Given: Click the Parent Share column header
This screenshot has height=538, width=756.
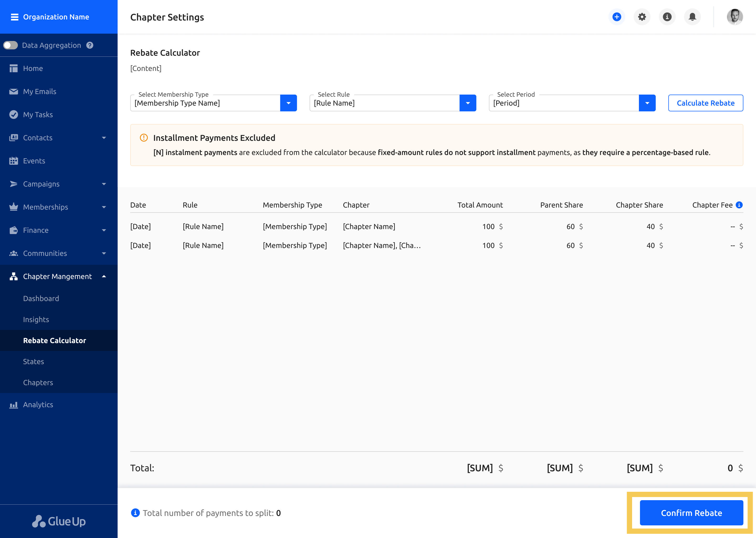Looking at the screenshot, I should [562, 205].
